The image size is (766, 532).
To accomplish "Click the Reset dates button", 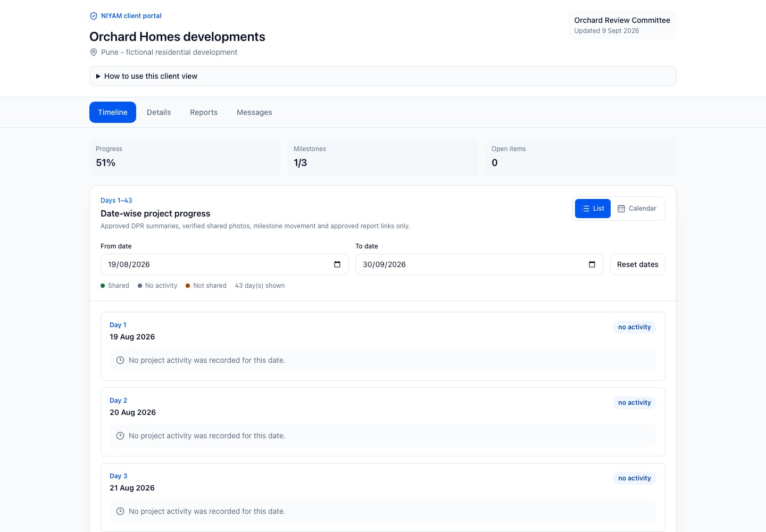I will pos(637,264).
